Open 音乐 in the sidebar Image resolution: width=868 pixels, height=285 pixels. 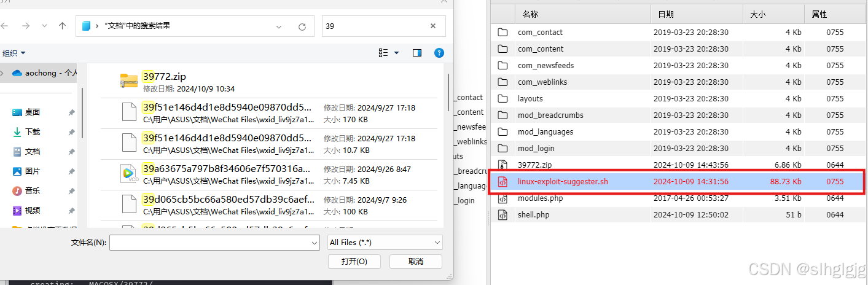coord(32,191)
